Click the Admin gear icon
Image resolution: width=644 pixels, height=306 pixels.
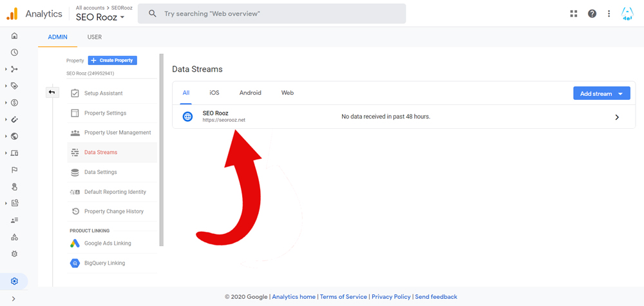coord(14,282)
